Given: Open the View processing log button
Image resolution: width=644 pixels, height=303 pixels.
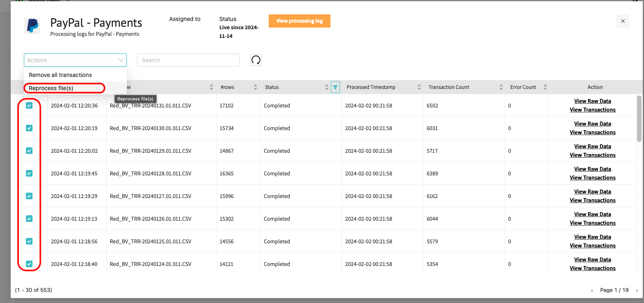Looking at the screenshot, I should click(x=299, y=21).
